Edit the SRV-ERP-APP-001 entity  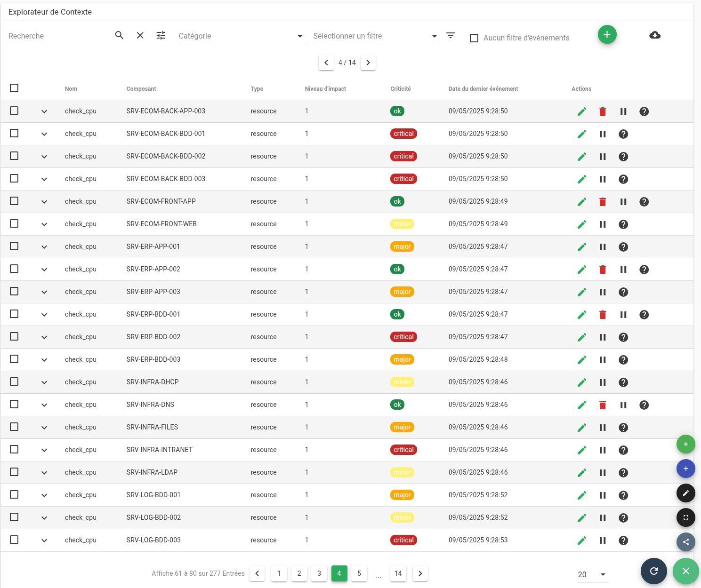(x=582, y=247)
